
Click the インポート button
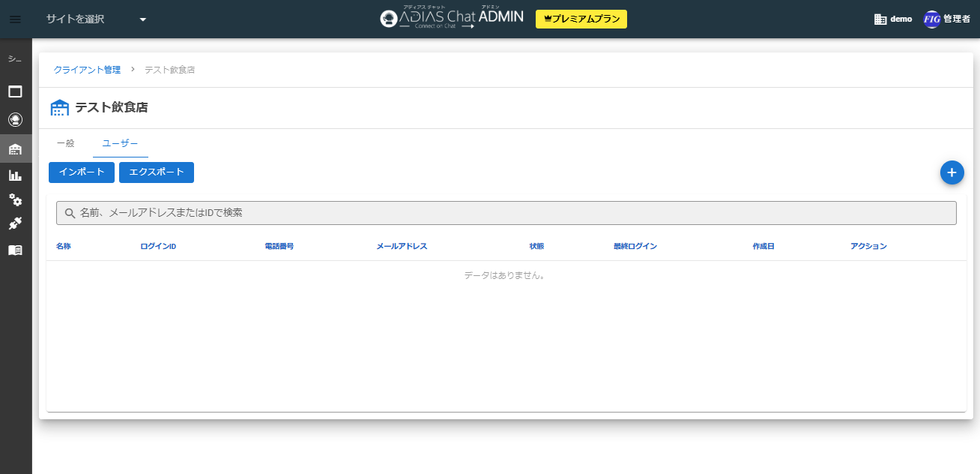tap(82, 172)
